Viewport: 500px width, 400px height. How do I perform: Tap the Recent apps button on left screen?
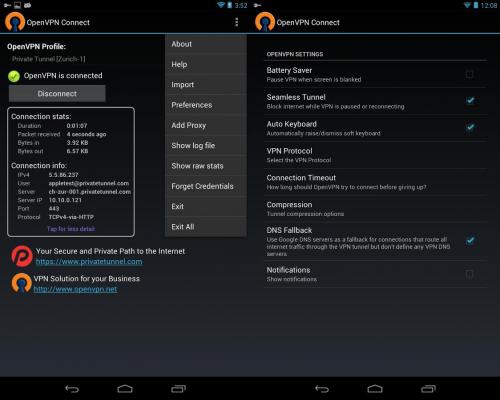point(178,389)
